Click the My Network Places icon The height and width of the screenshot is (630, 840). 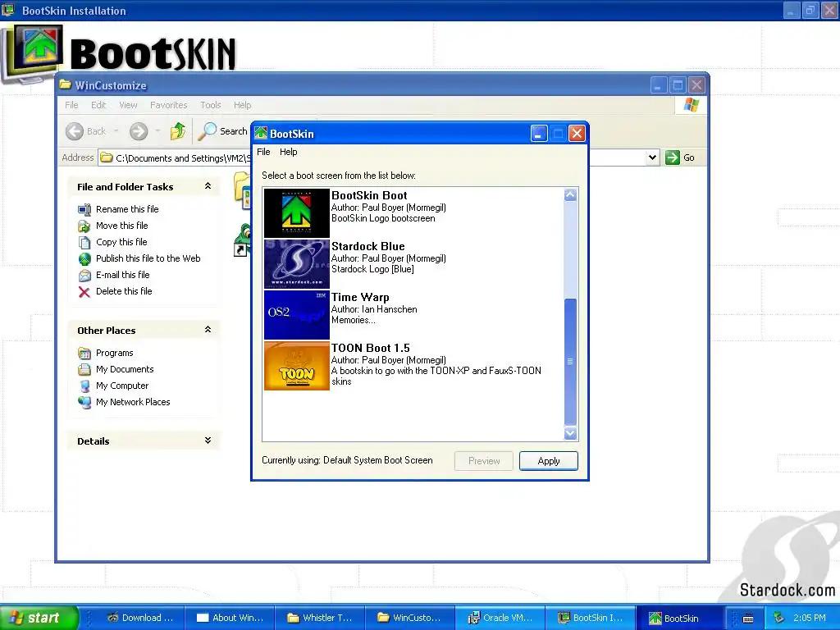click(x=84, y=402)
